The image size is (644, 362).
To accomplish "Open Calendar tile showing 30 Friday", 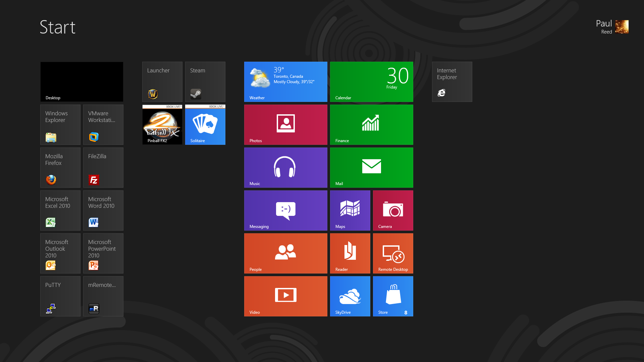I will (372, 82).
